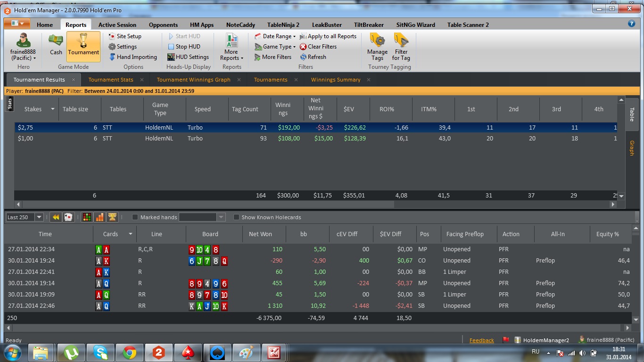
Task: Open Cards column filter arrow
Action: click(x=130, y=234)
